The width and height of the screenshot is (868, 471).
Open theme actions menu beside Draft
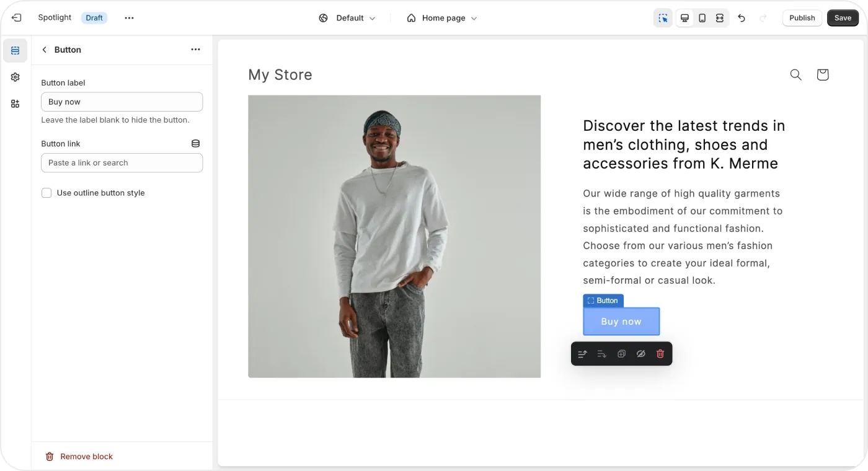point(129,19)
